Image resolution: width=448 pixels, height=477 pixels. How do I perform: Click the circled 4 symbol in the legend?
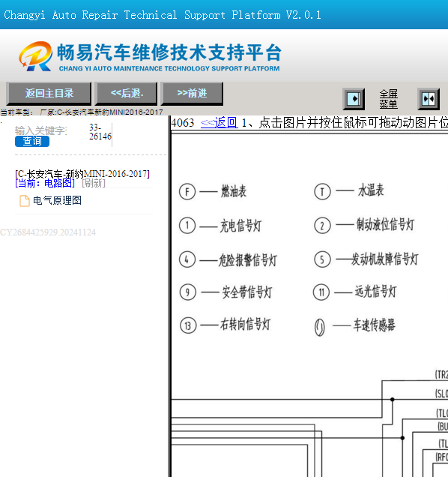coord(187,259)
